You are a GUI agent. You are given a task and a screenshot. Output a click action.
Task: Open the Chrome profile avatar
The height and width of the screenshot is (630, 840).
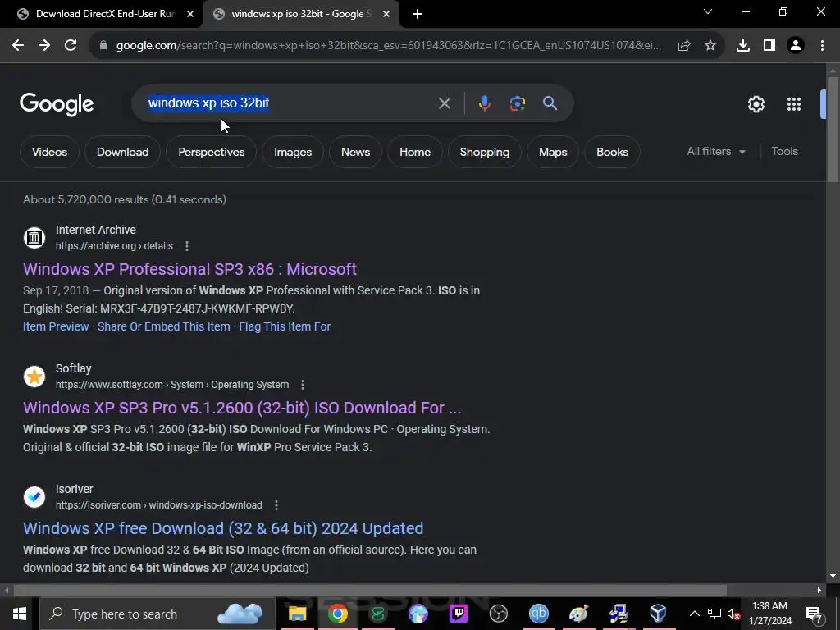point(796,46)
